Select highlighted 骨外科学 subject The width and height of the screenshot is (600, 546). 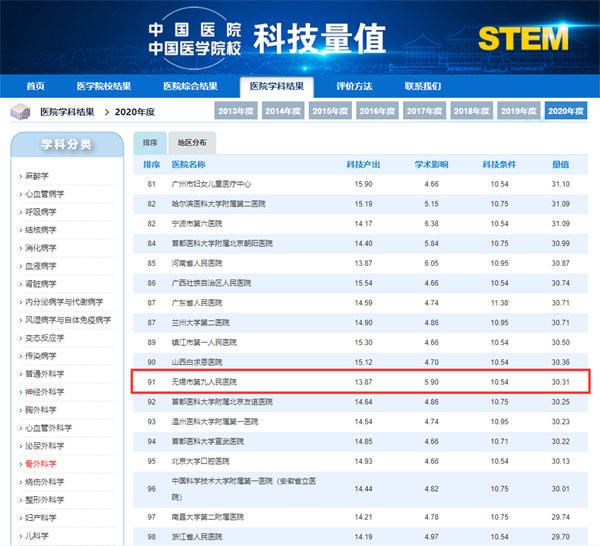tap(41, 464)
